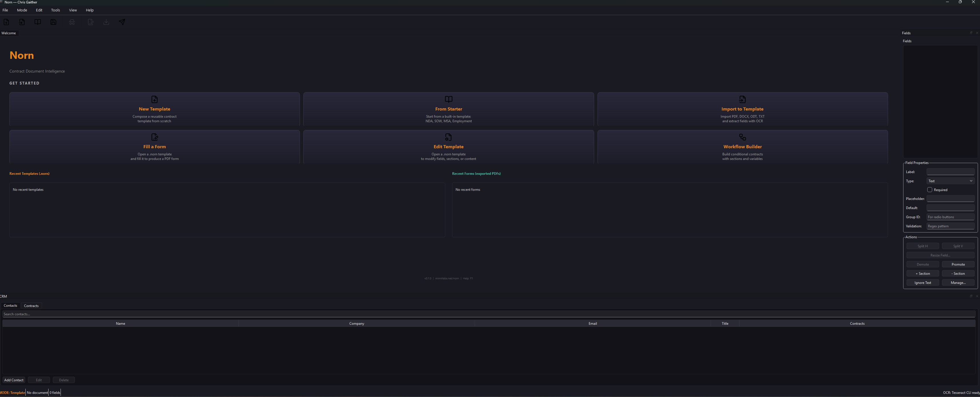Screen dimensions: 980x397
Task: Select the Welcome tab
Action: (9, 33)
